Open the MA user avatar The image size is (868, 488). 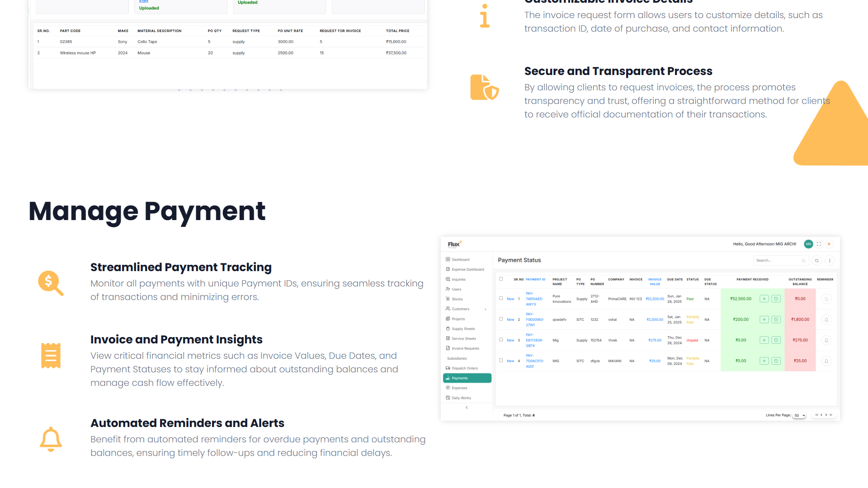(x=808, y=244)
